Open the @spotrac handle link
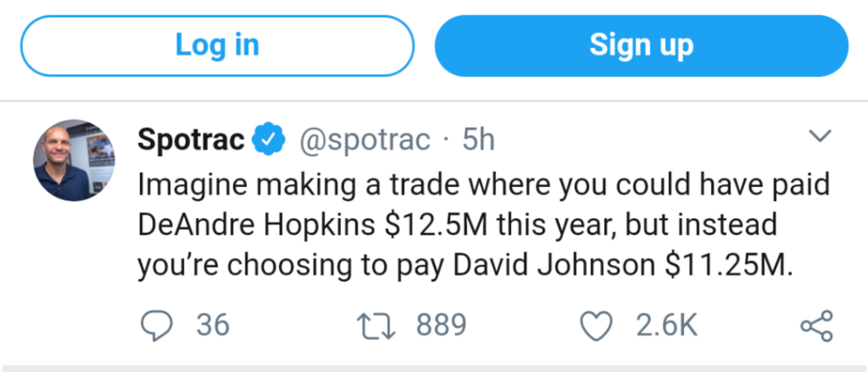The width and height of the screenshot is (868, 372). (x=365, y=139)
